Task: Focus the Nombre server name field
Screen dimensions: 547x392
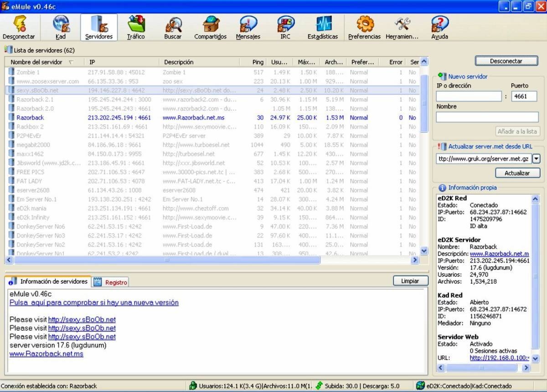Action: point(487,117)
